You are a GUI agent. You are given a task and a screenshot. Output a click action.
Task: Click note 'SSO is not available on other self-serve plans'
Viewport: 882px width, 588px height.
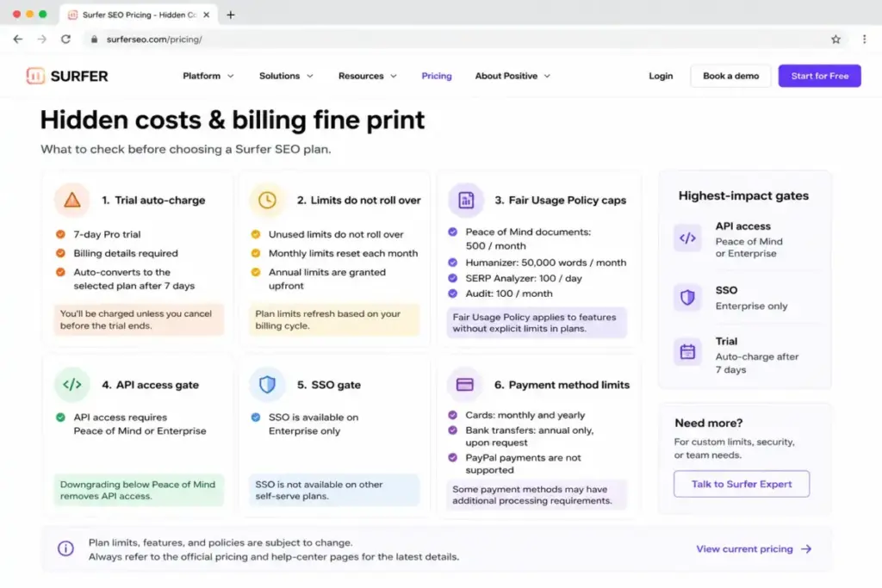tap(335, 490)
